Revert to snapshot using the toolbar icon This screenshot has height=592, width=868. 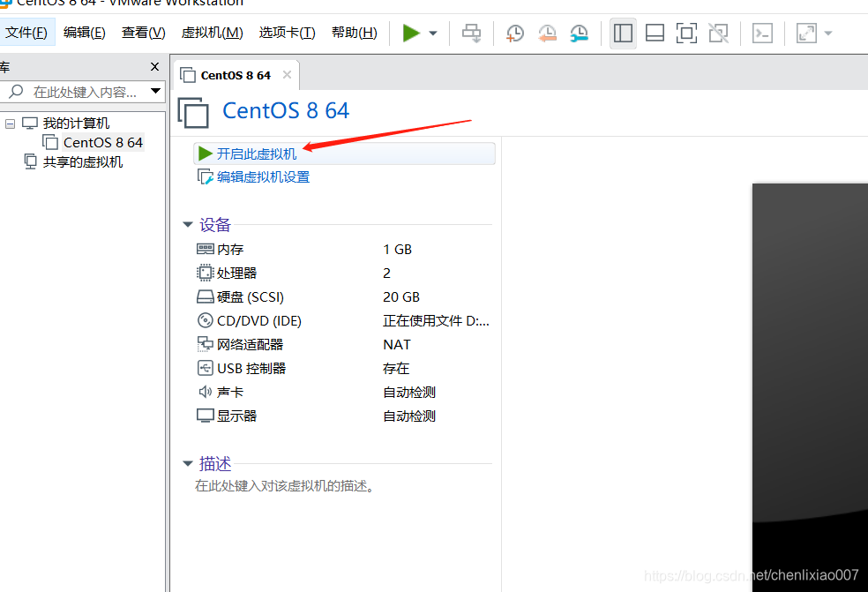click(547, 34)
